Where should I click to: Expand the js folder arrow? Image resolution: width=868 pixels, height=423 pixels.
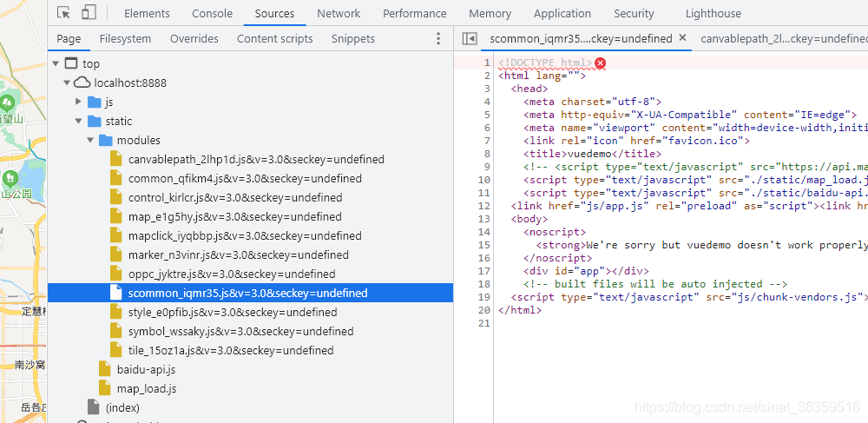79,102
